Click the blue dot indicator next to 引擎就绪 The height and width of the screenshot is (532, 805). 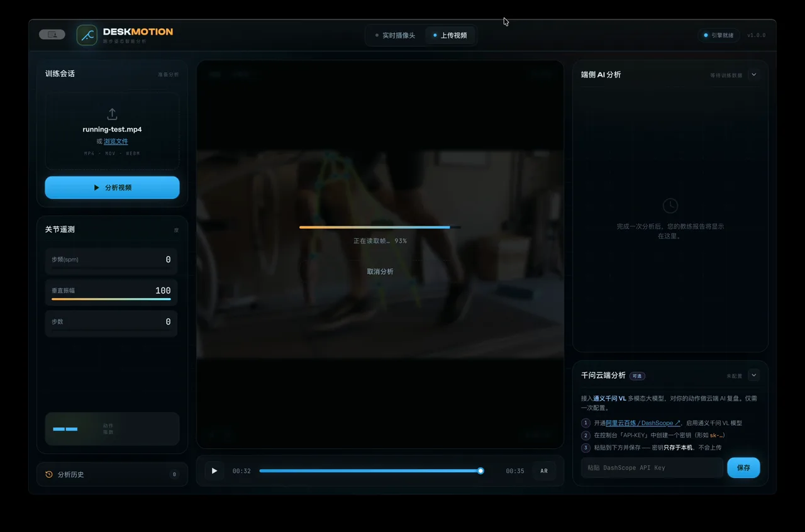pos(706,35)
